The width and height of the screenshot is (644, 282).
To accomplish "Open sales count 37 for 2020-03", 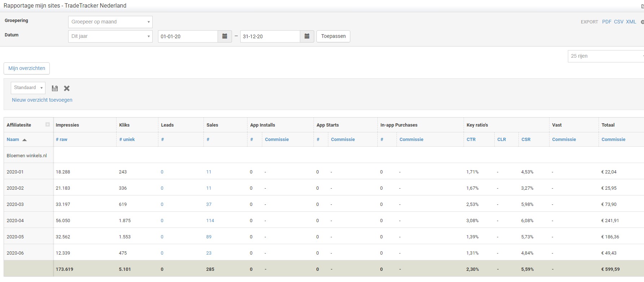I will tap(209, 204).
